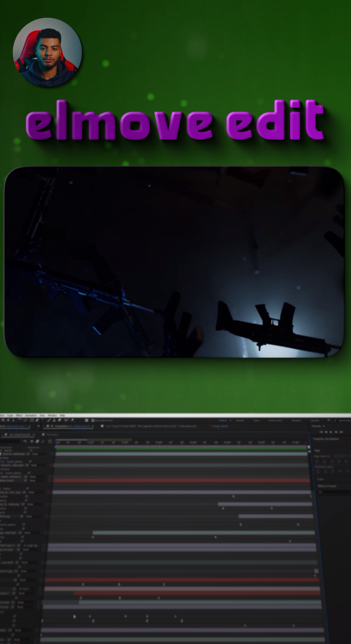Screen dimensions: 351x644
Task: Open the timeline Graph Editor
Action: (x=50, y=441)
